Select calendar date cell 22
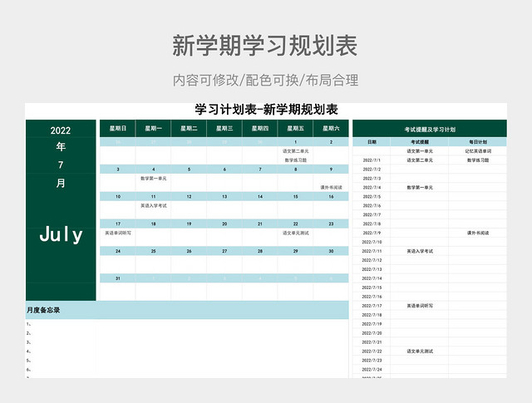This screenshot has width=532, height=403. 295,224
